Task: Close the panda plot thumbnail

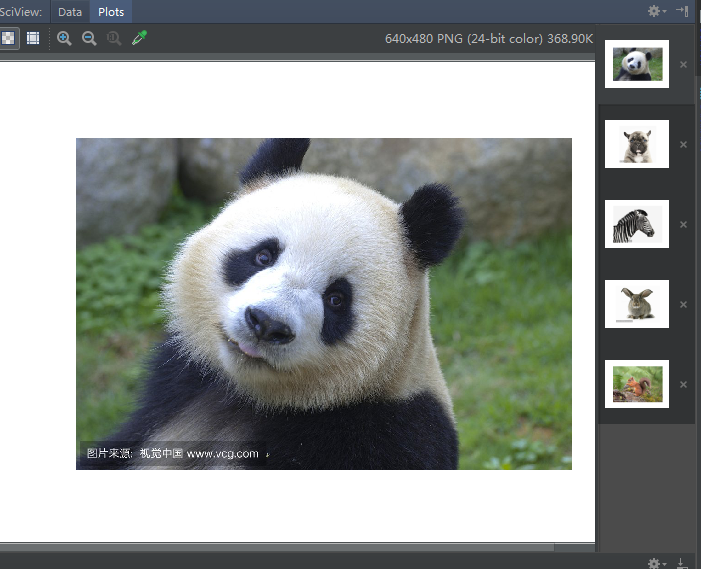Action: point(683,65)
